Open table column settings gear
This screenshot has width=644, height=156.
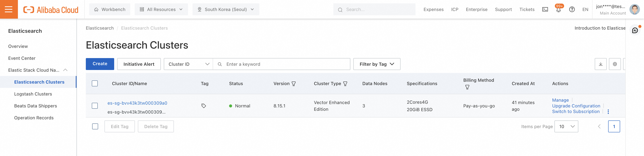(615, 64)
